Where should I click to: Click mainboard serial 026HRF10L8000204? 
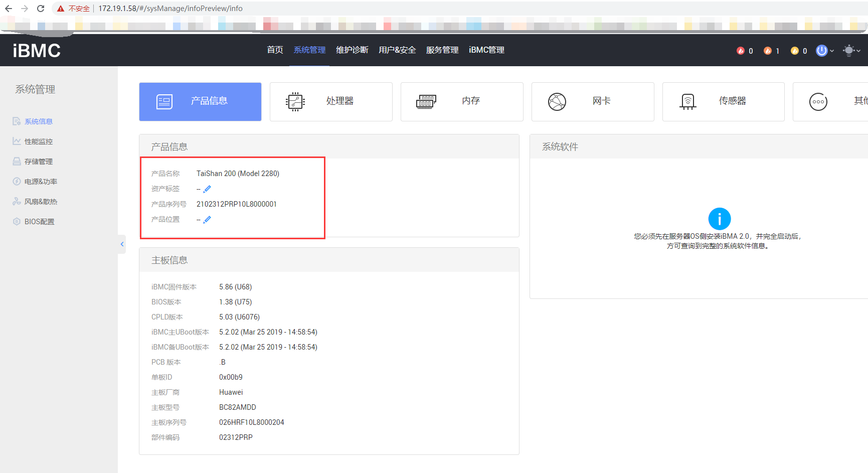point(252,422)
